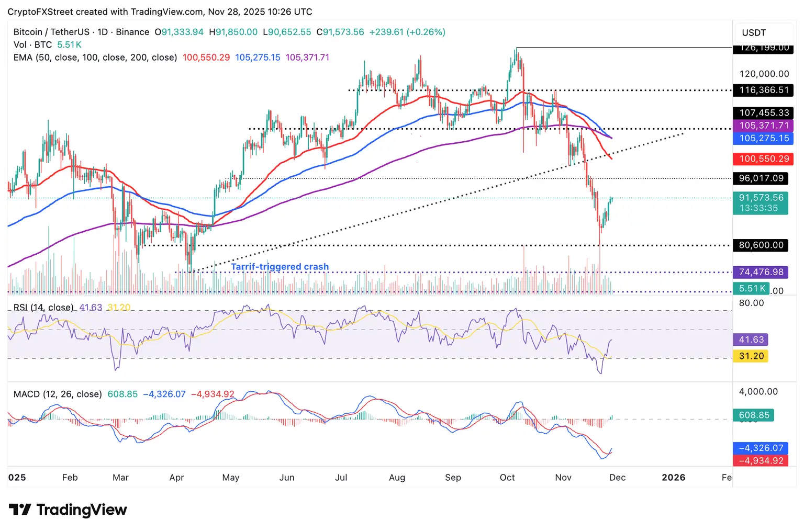The width and height of the screenshot is (804, 532).
Task: Select the EMA 50 value 100,550.29
Action: [x=206, y=58]
